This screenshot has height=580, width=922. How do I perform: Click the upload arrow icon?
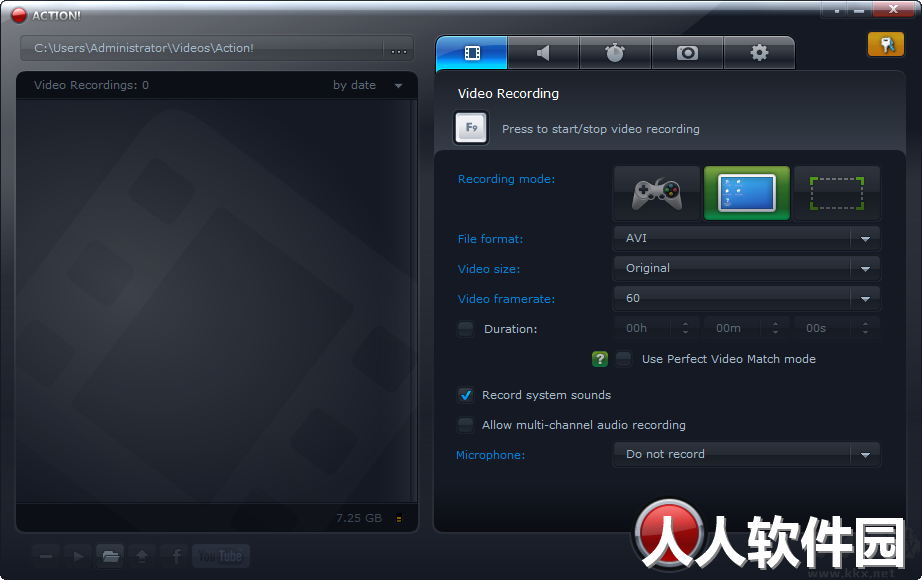(x=142, y=556)
